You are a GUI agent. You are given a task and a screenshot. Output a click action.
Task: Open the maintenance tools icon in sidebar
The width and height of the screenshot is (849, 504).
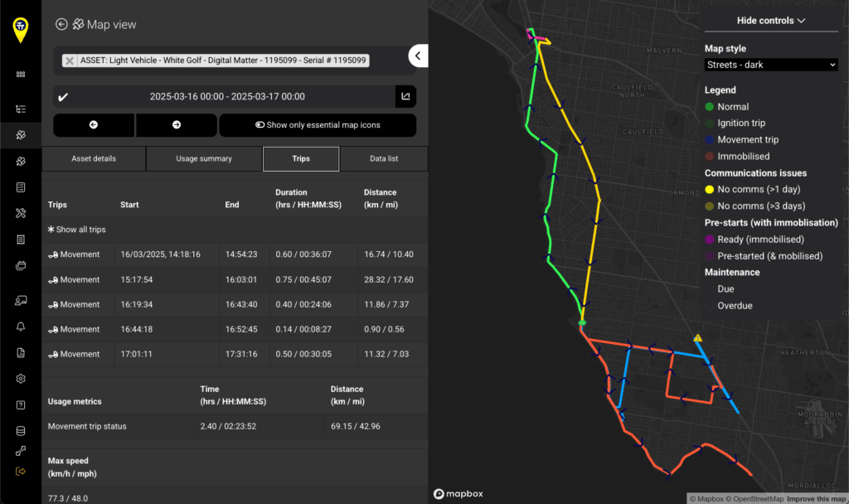coord(21,213)
